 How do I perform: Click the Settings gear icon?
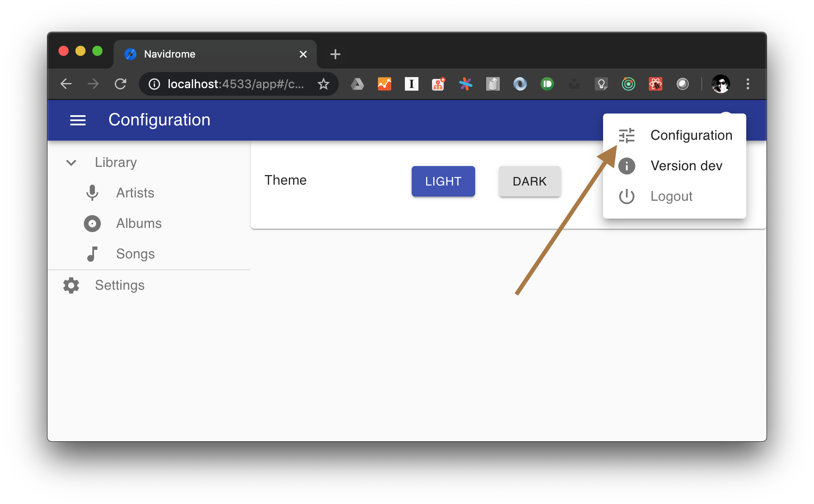(x=71, y=285)
